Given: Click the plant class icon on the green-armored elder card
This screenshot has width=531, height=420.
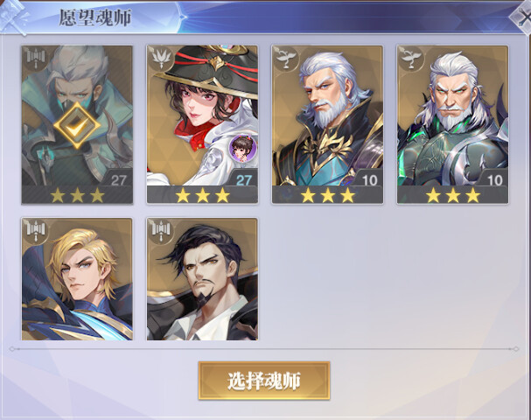Looking at the screenshot, I should point(411,59).
